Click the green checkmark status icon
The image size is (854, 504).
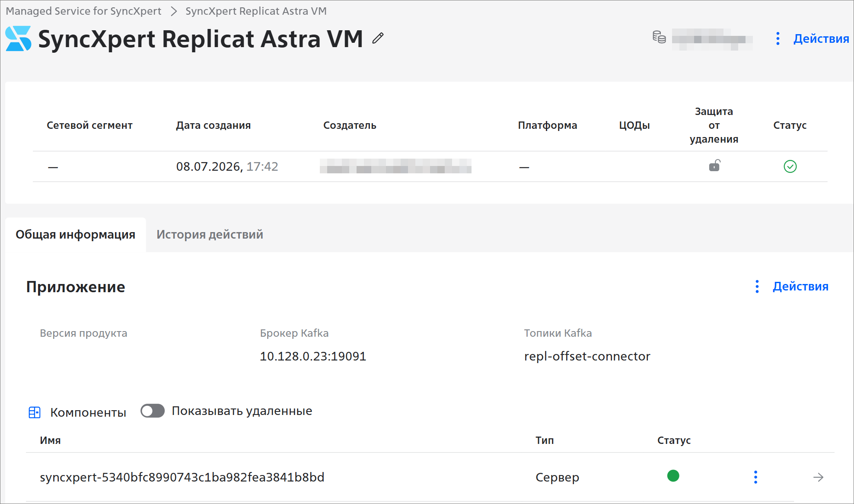(x=790, y=166)
